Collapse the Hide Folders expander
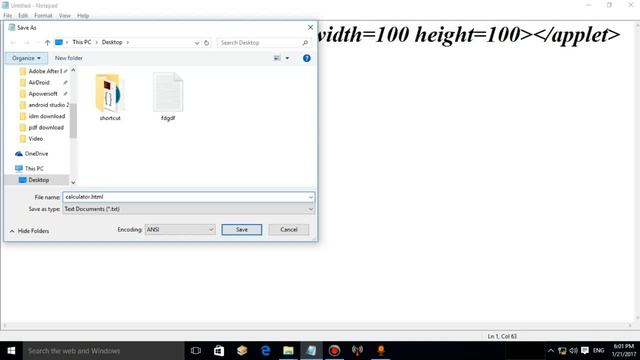Image resolution: width=640 pixels, height=360 pixels. 29,231
